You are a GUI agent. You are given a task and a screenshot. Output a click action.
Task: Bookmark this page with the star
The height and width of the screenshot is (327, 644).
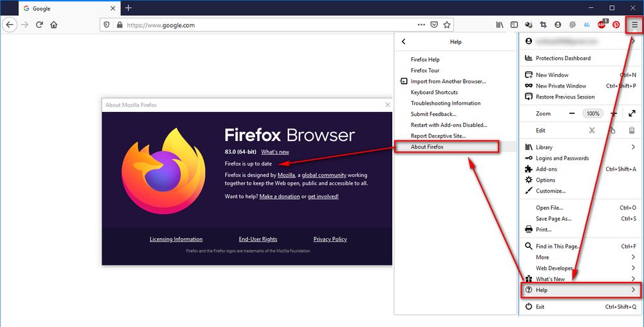(447, 24)
